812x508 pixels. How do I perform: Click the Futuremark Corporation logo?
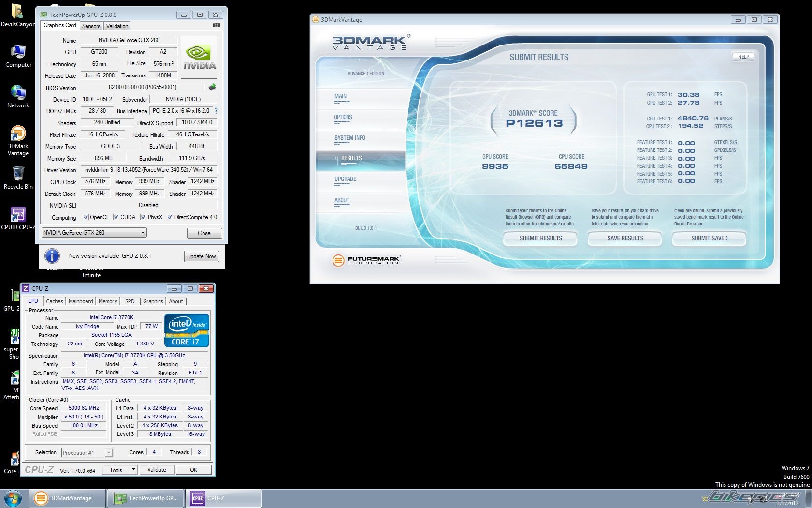click(x=366, y=260)
